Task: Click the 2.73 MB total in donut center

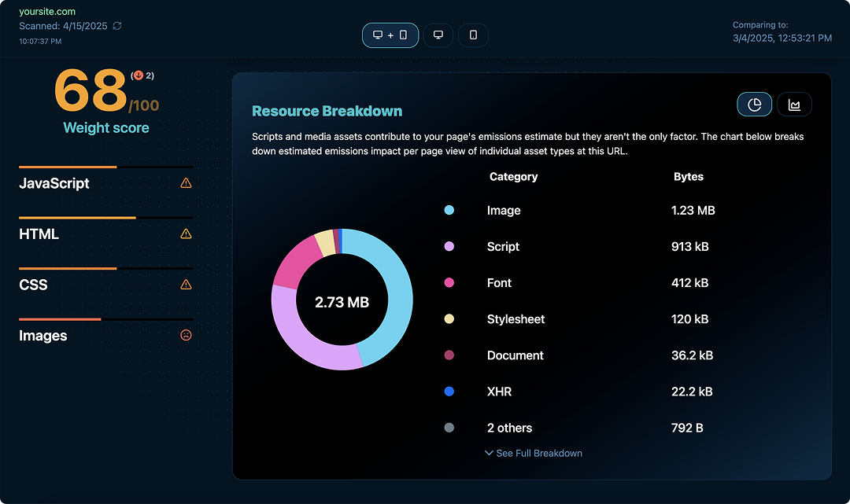Action: [x=342, y=302]
